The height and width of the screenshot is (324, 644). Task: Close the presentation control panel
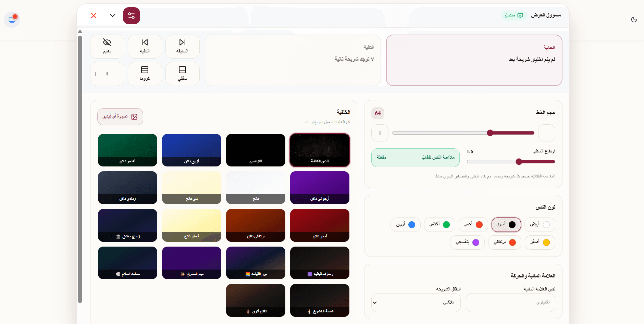pyautogui.click(x=94, y=16)
